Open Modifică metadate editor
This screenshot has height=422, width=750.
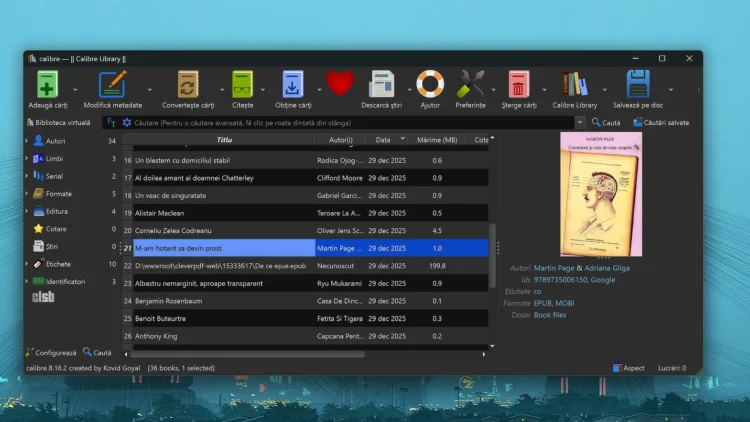112,84
